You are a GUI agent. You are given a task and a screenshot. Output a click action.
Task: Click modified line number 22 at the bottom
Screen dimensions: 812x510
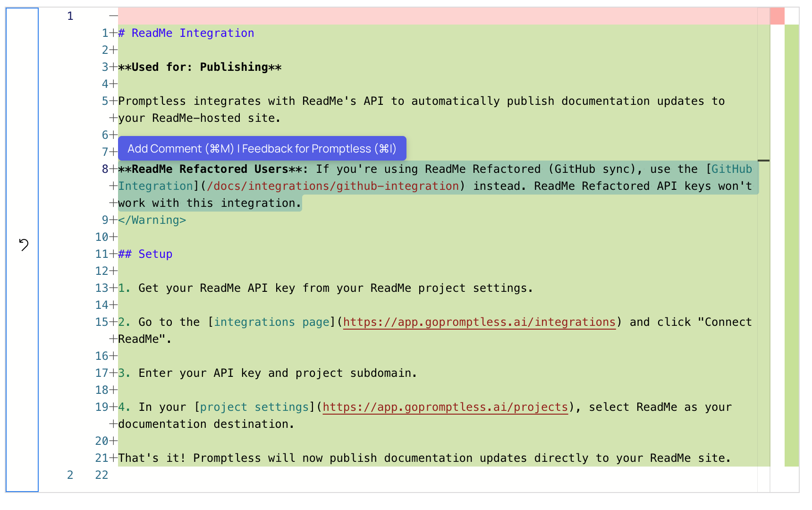click(101, 475)
